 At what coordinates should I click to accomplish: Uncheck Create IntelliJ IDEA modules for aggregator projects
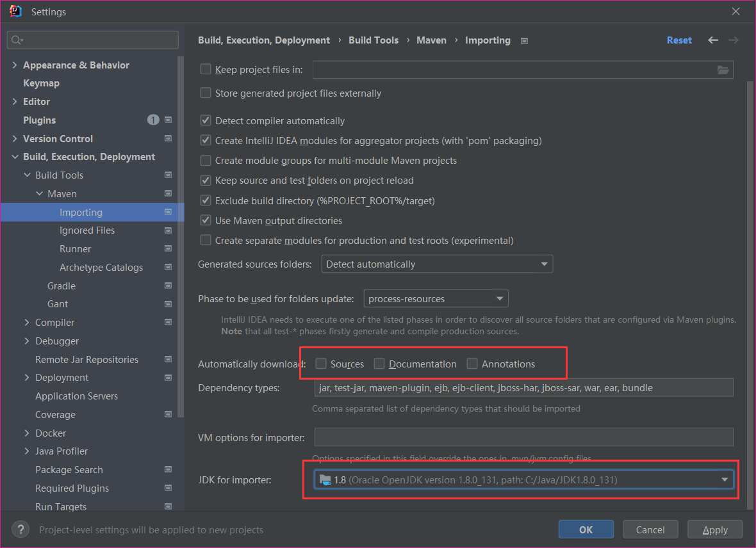click(x=206, y=140)
